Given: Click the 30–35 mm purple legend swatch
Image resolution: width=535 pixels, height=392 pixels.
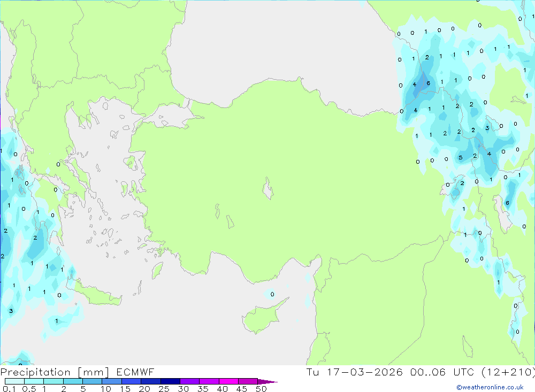Looking at the screenshot, I should pos(190,381).
